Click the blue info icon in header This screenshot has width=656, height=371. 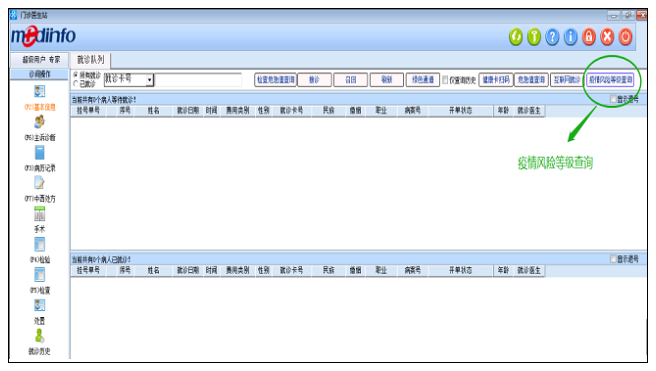coord(571,37)
